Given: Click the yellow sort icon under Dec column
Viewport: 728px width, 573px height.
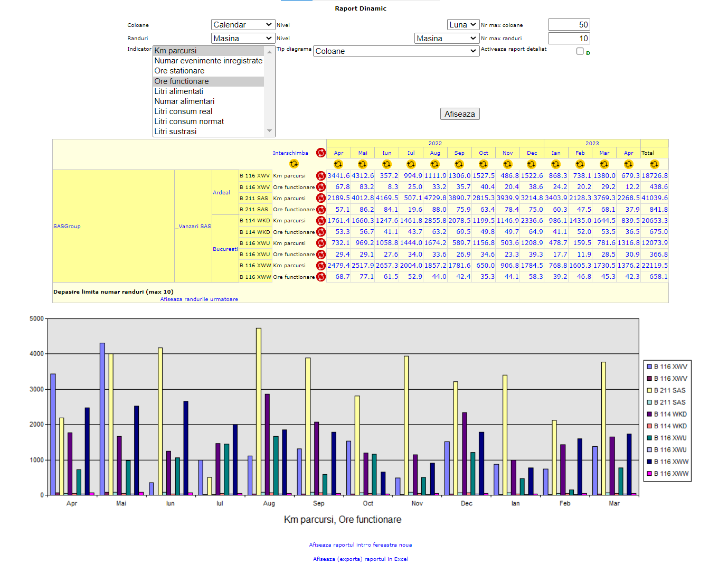Looking at the screenshot, I should coord(532,164).
